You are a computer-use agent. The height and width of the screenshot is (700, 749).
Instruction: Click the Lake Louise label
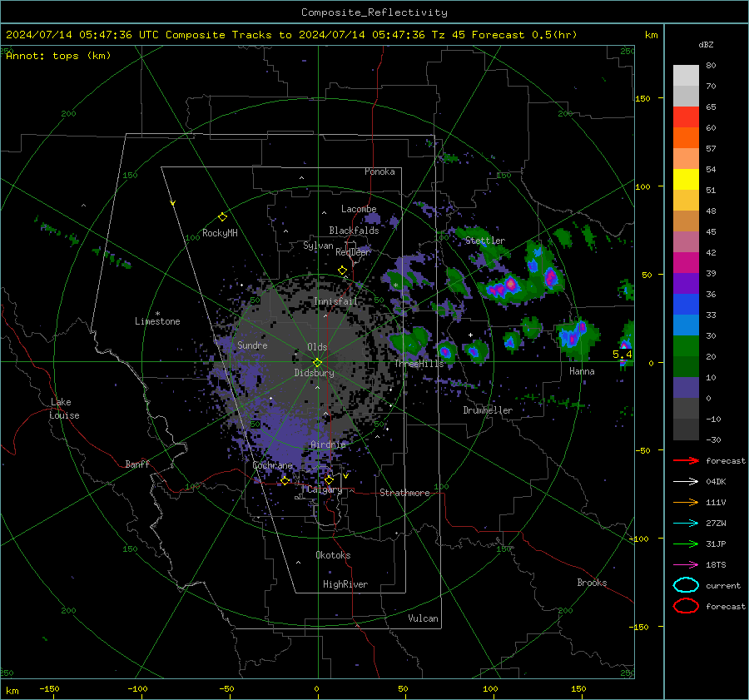(x=65, y=409)
